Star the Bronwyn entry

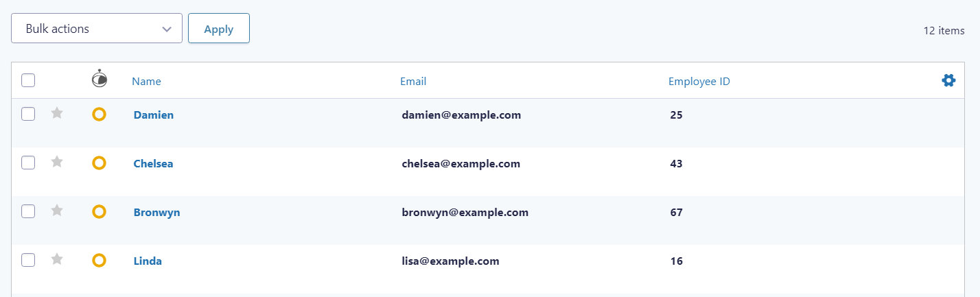click(57, 211)
